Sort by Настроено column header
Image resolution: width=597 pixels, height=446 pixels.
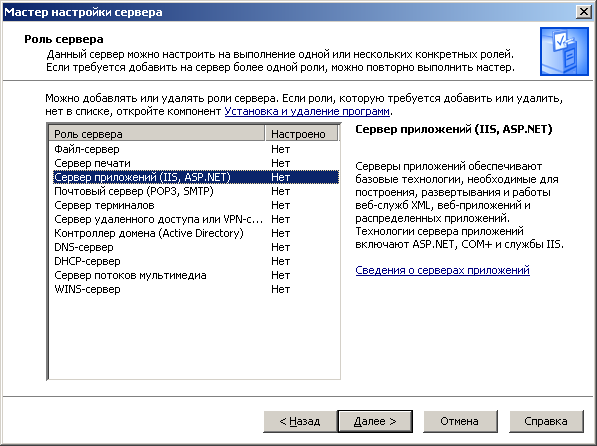tap(301, 134)
